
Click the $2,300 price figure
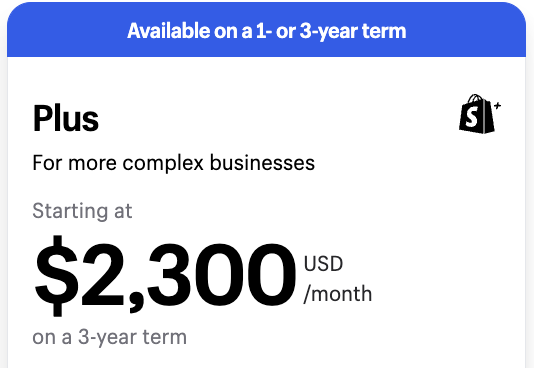(x=165, y=276)
